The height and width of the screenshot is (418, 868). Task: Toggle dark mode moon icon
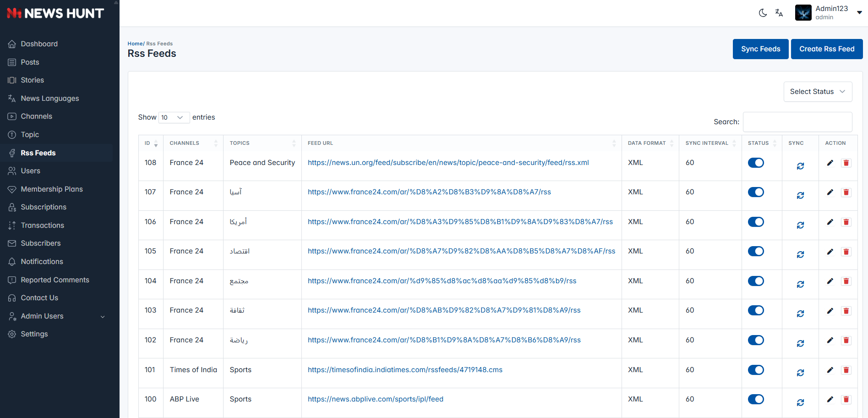click(763, 13)
